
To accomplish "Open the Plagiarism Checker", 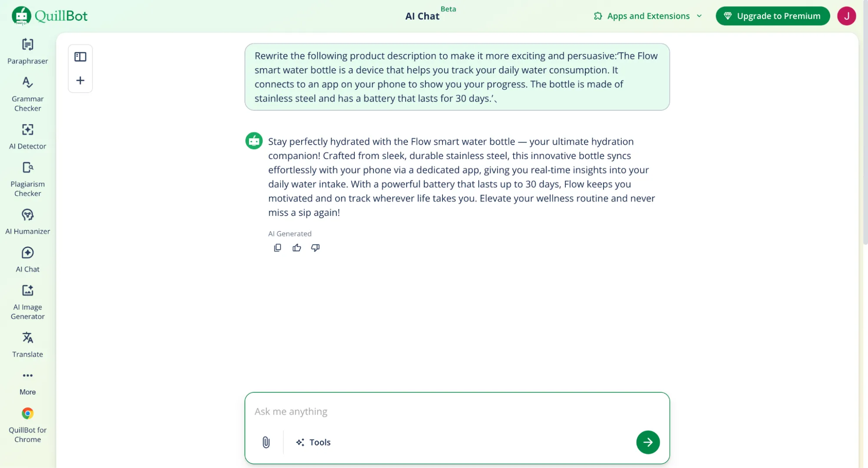I will tap(27, 179).
